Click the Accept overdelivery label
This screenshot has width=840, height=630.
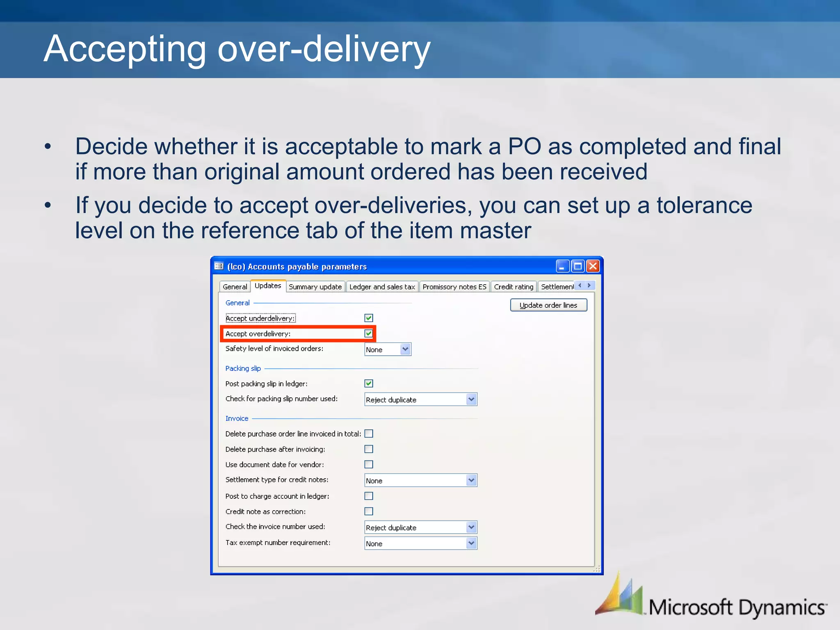258,334
